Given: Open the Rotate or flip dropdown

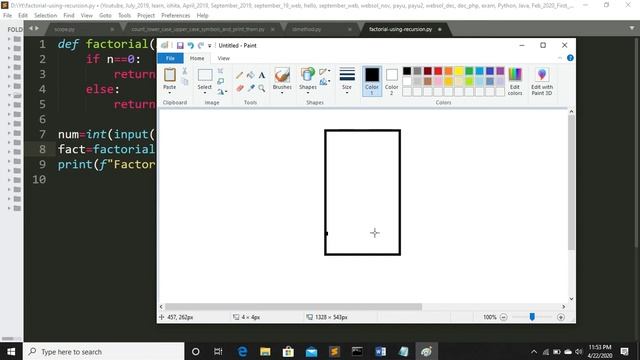Looking at the screenshot, I should 222,92.
